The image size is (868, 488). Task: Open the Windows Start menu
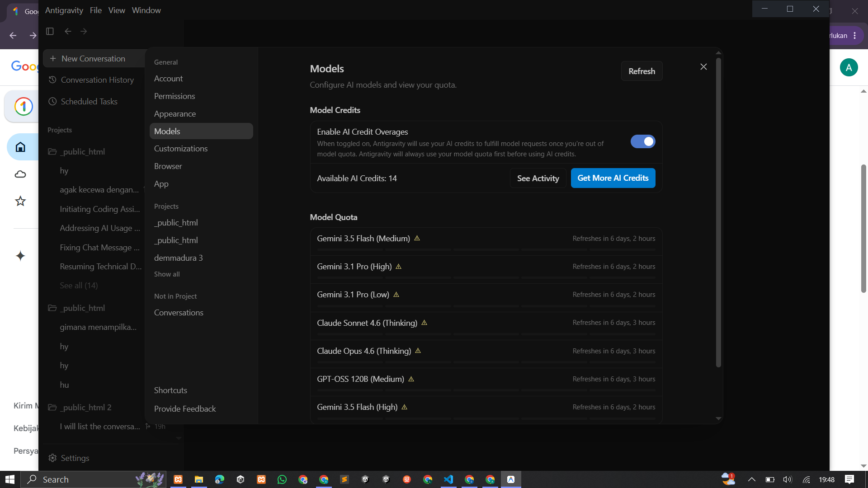(10, 479)
